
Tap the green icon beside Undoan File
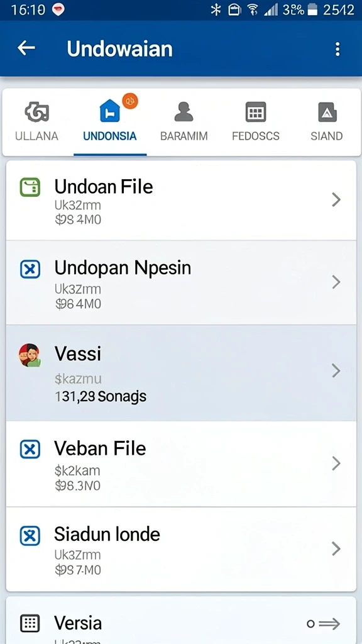tap(30, 187)
